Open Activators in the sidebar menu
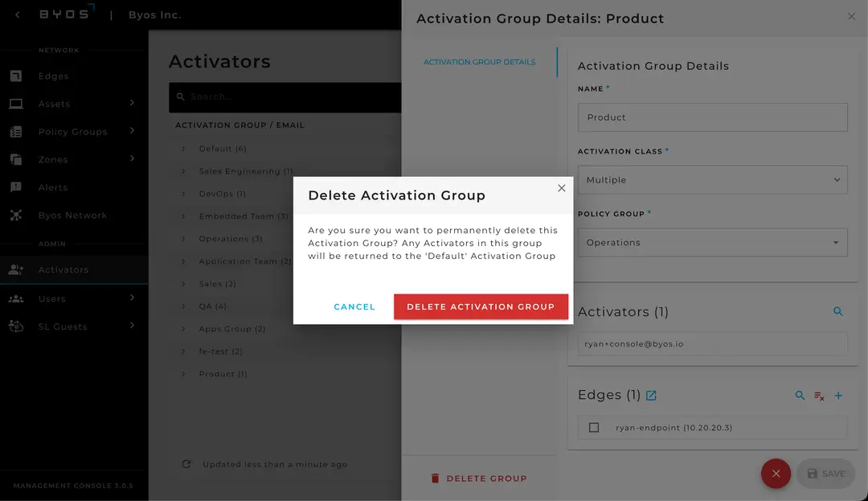Image resolution: width=868 pixels, height=501 pixels. tap(63, 269)
